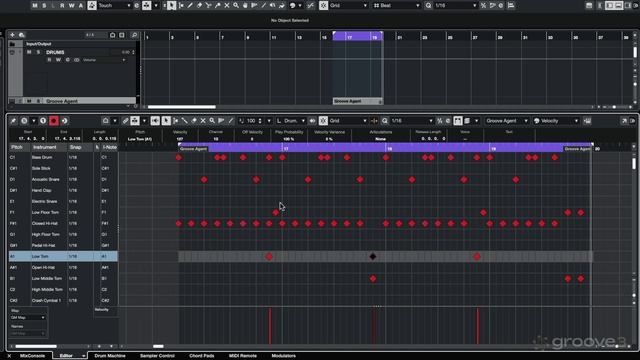Switch to the MixConsole tab
Image resolution: width=640 pixels, height=360 pixels.
point(32,356)
